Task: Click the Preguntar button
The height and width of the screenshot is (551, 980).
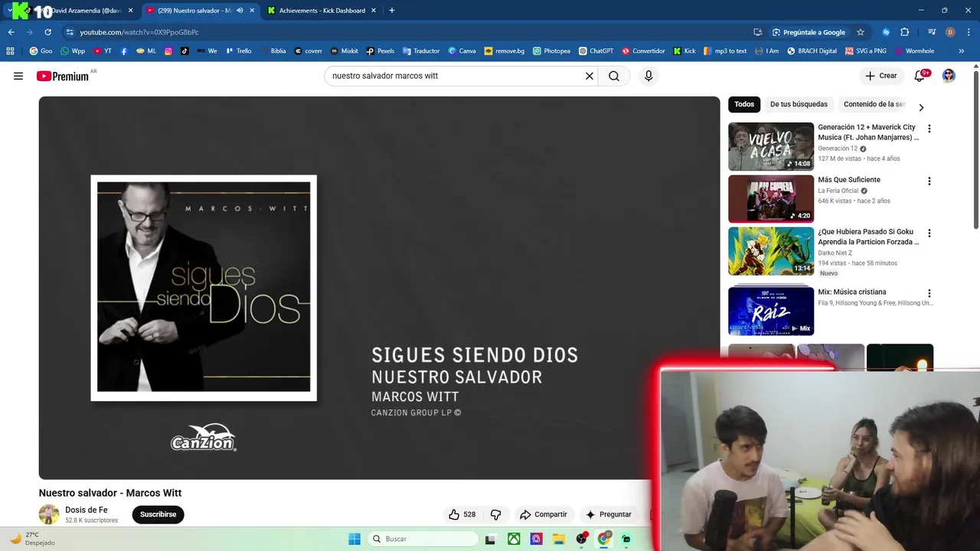Action: click(x=609, y=514)
